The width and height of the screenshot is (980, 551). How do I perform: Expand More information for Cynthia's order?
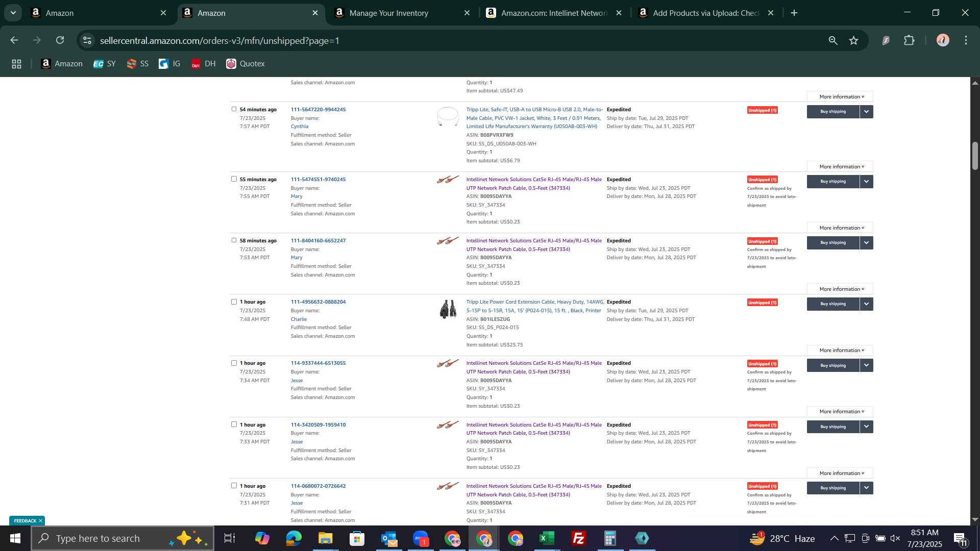pyautogui.click(x=840, y=167)
